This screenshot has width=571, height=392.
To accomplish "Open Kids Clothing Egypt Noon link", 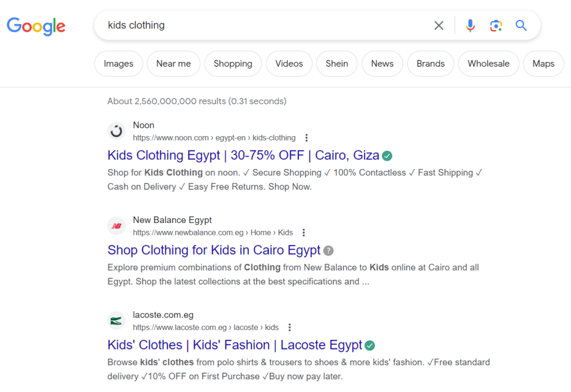I will tap(243, 156).
